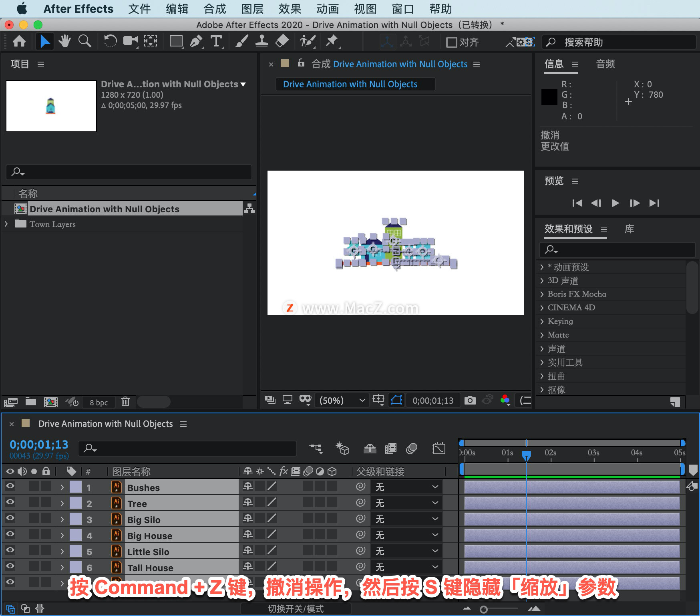The width and height of the screenshot is (700, 616).
Task: Open the color channels RGB icon
Action: [x=505, y=400]
